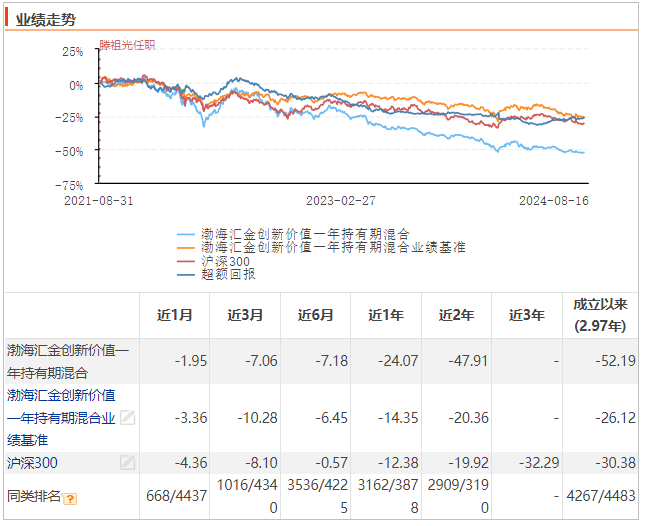This screenshot has width=646, height=526.
Task: Click the fund's 近1年 value -24.07
Action: (x=398, y=361)
